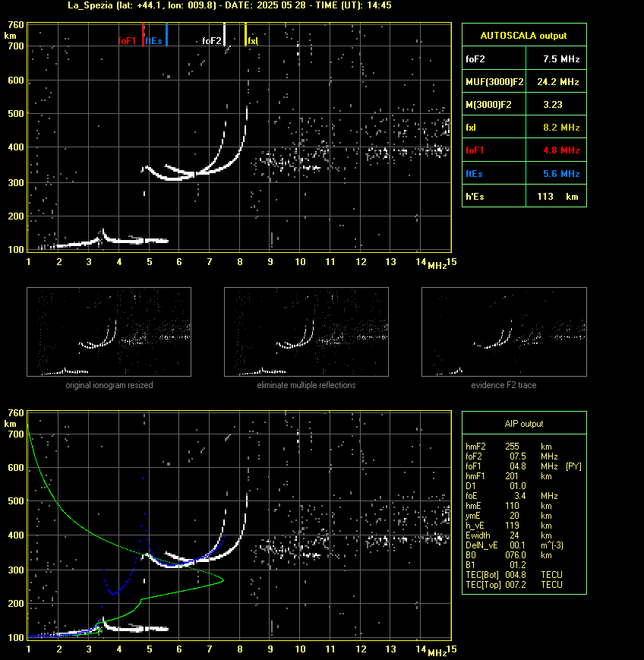
Task: Click the blue ftEs marker line above the upper ionogram
Action: pyautogui.click(x=166, y=34)
